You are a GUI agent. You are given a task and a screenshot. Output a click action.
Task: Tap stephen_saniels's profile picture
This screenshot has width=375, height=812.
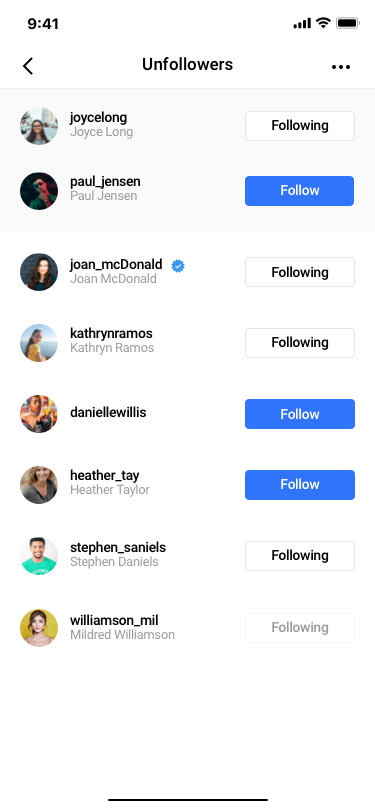(x=39, y=556)
